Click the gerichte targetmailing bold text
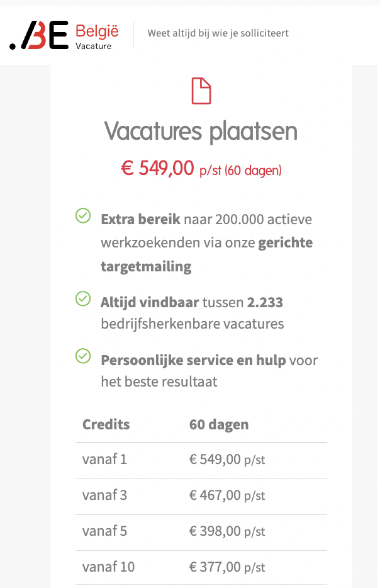The height and width of the screenshot is (588, 380). [206, 254]
